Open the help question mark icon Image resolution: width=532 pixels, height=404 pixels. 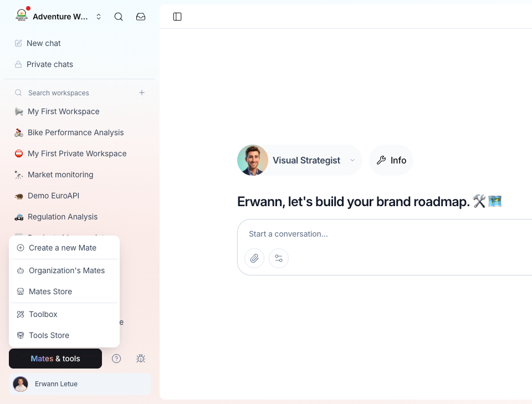[x=116, y=359]
